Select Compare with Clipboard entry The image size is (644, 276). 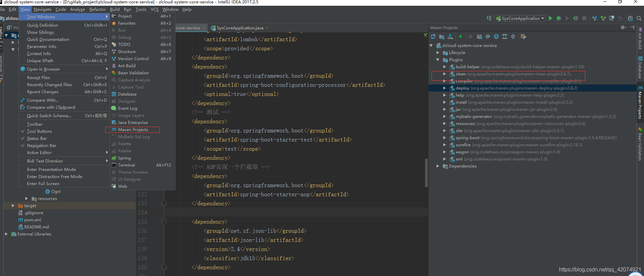tap(51, 107)
